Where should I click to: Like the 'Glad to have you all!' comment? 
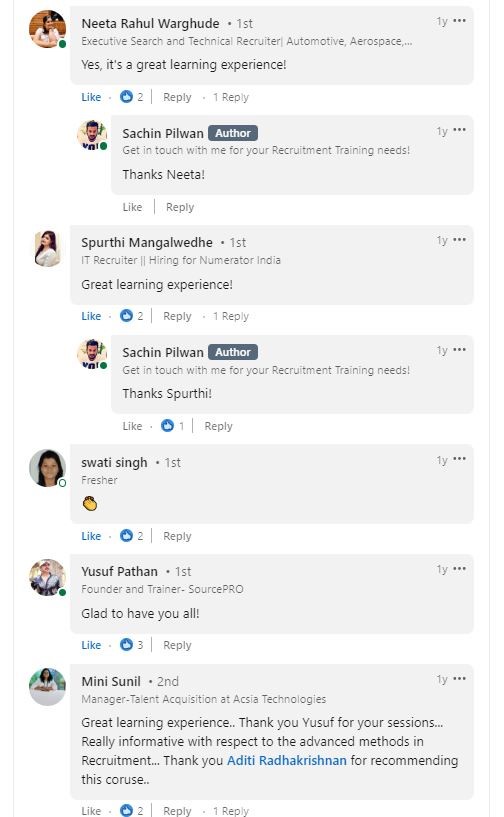pyautogui.click(x=91, y=645)
